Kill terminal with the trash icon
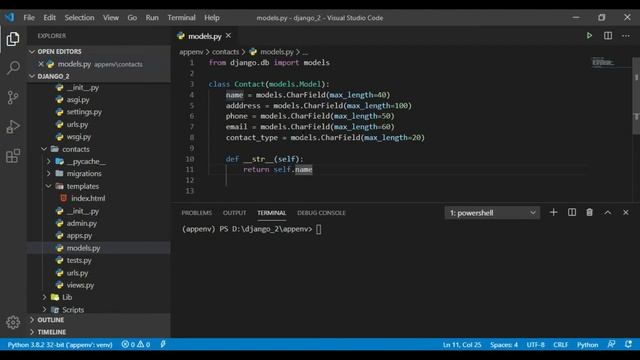 coord(589,213)
